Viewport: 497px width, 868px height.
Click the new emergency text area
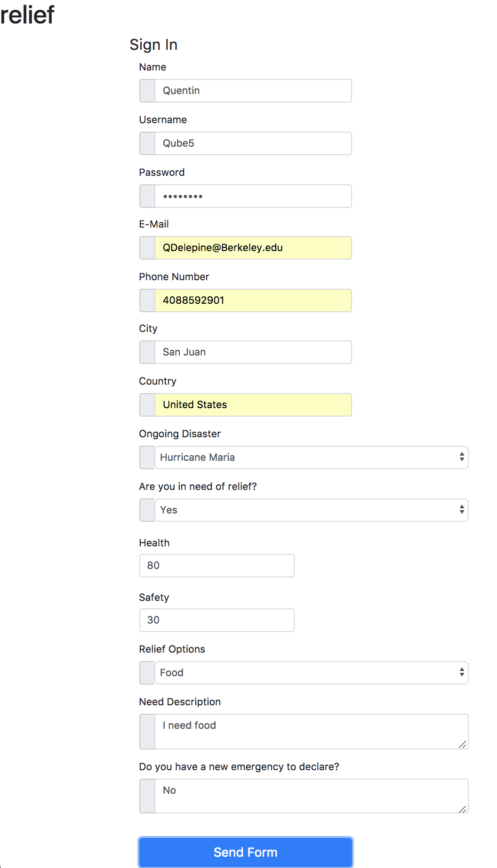[x=311, y=796]
